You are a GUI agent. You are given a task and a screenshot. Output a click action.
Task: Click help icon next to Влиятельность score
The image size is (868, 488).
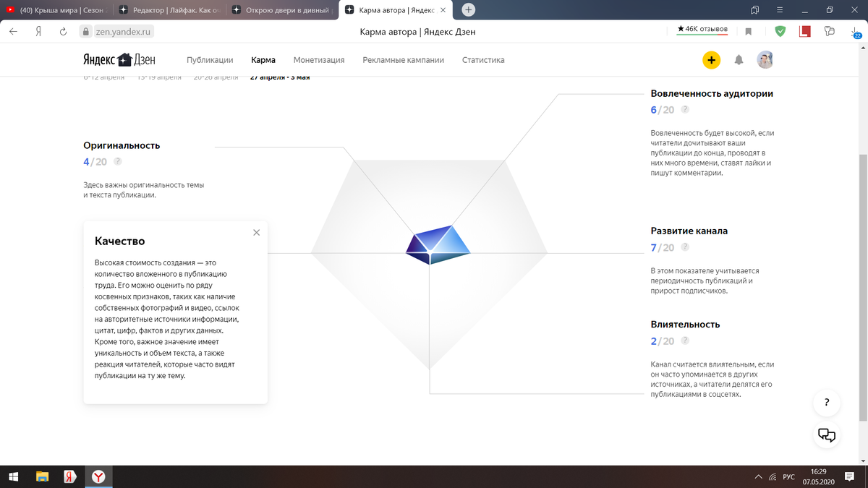pyautogui.click(x=685, y=341)
